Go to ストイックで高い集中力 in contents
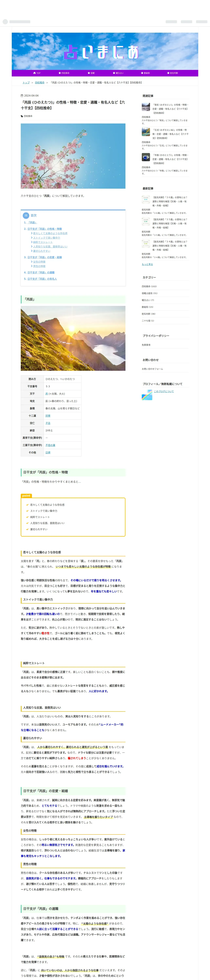 point(46,238)
